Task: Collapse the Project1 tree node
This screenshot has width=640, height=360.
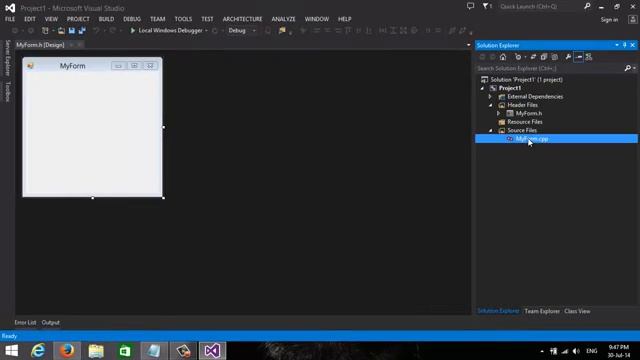Action: (482, 88)
